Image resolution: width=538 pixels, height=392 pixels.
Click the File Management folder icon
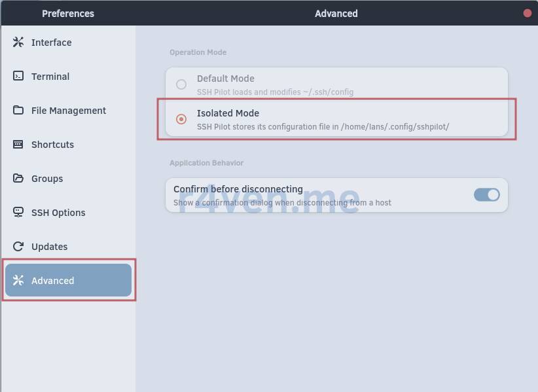[18, 111]
